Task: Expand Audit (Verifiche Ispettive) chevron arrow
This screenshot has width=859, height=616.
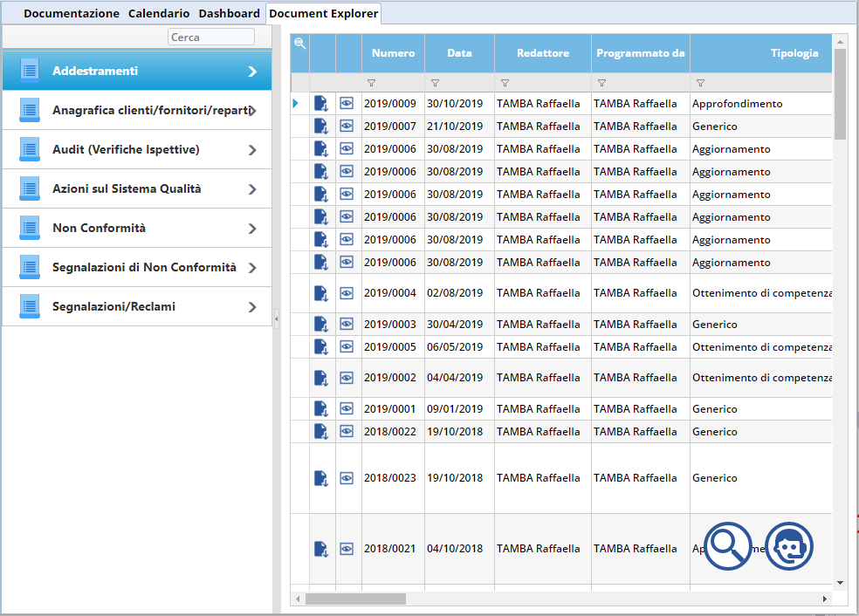Action: (252, 150)
